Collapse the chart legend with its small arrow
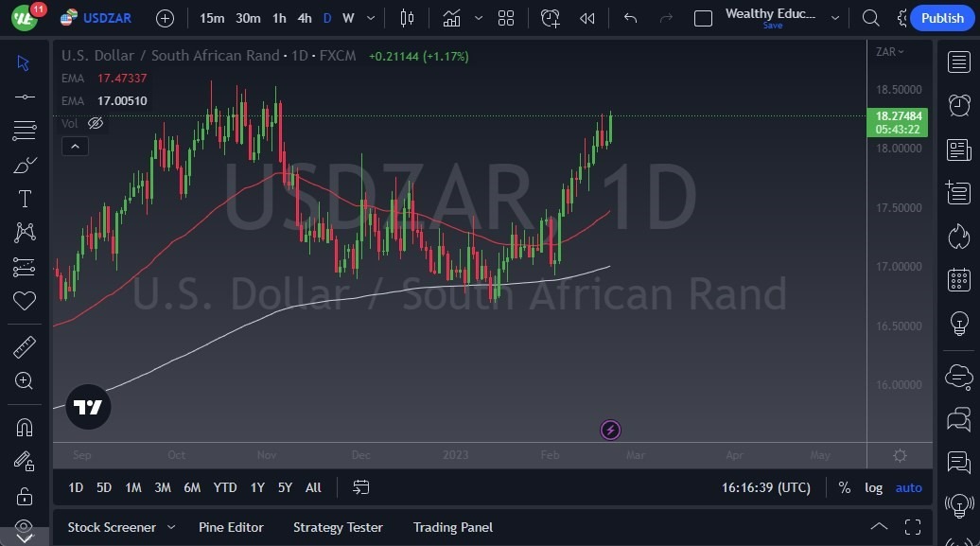The height and width of the screenshot is (546, 980). click(x=75, y=146)
